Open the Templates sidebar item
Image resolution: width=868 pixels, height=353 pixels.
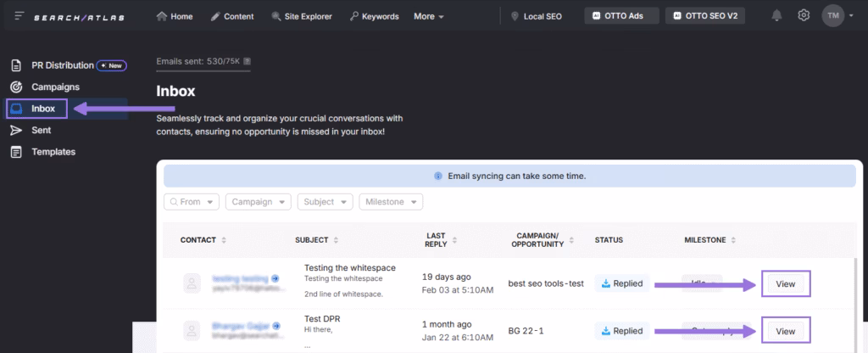(x=53, y=152)
